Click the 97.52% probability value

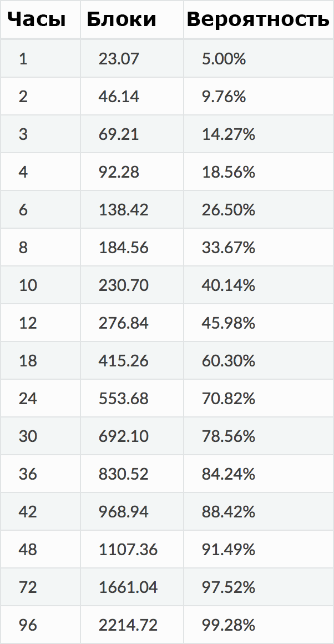coord(229,587)
